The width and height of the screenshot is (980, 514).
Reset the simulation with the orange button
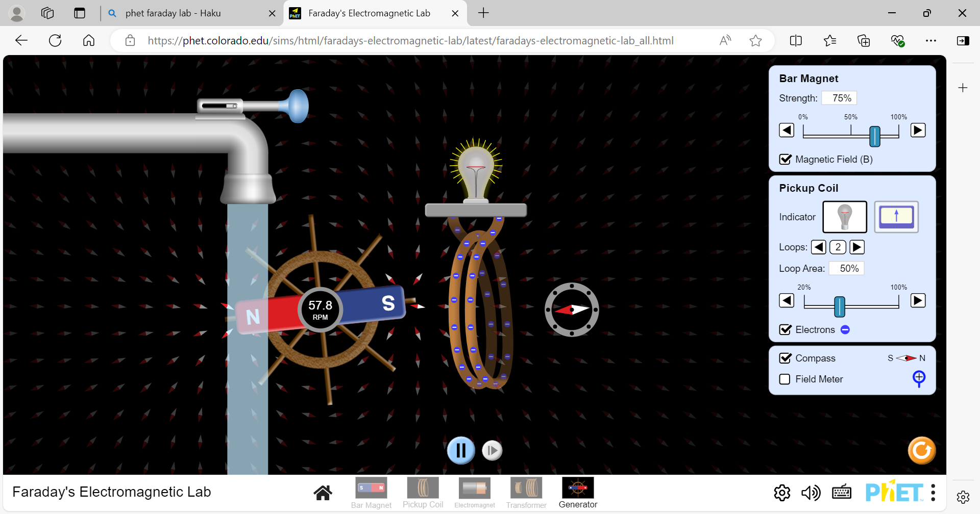tap(921, 450)
